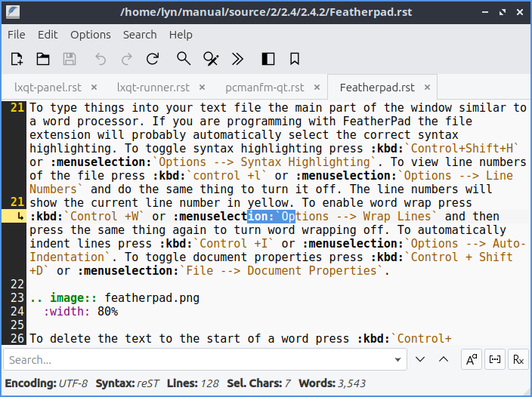Toggle match case search option
This screenshot has width=532, height=397.
click(x=472, y=359)
